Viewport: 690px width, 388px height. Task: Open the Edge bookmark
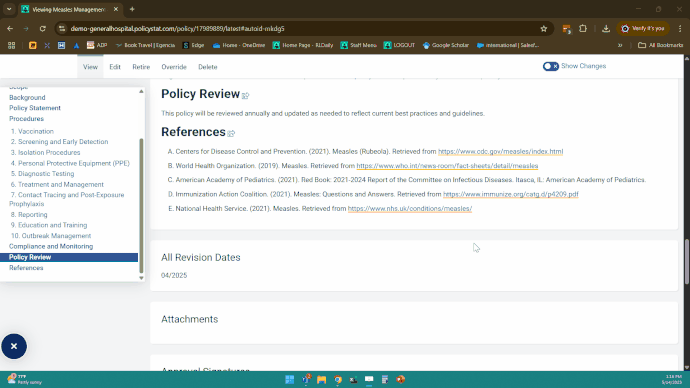(193, 45)
